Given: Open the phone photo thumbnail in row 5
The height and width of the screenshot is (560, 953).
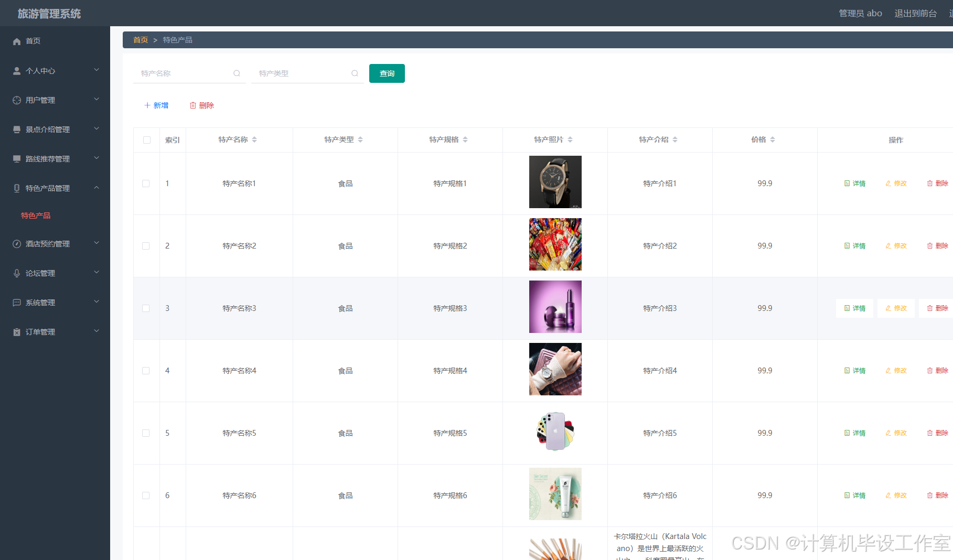Looking at the screenshot, I should (x=555, y=432).
